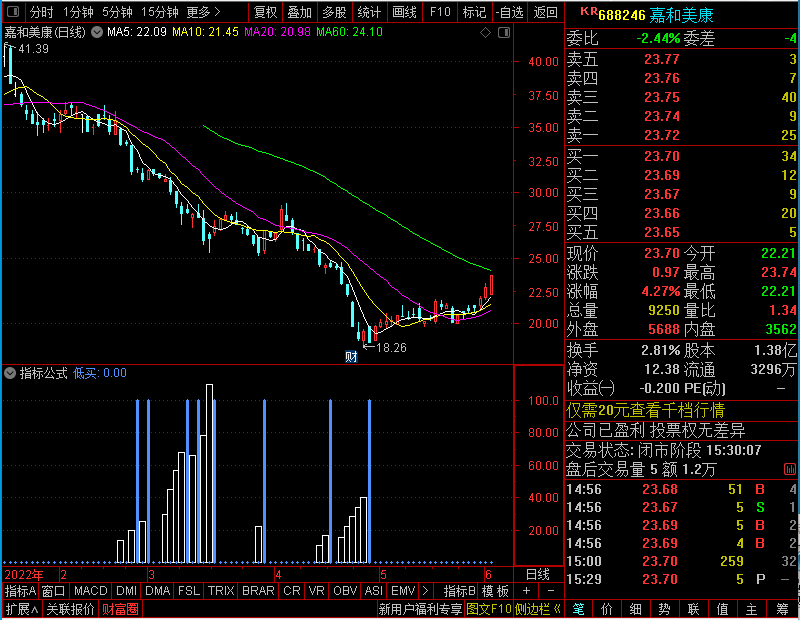Open 统计 statistics tool
This screenshot has height=620, width=800.
click(369, 12)
